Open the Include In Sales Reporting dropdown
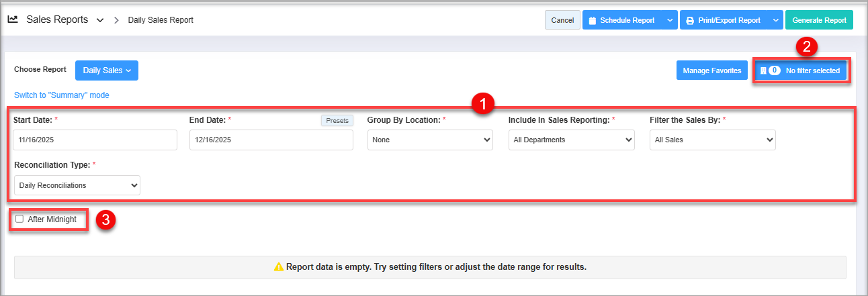This screenshot has height=296, width=868. click(x=571, y=140)
